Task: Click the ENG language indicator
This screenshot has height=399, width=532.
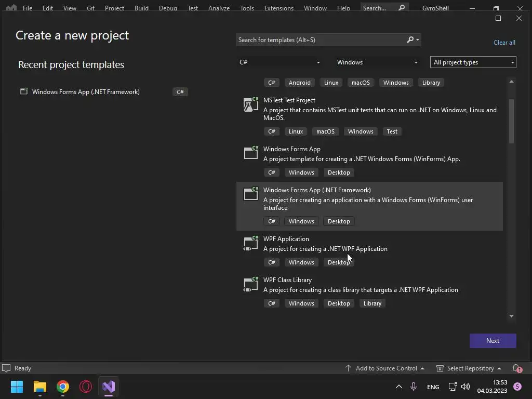Action: [x=433, y=387]
